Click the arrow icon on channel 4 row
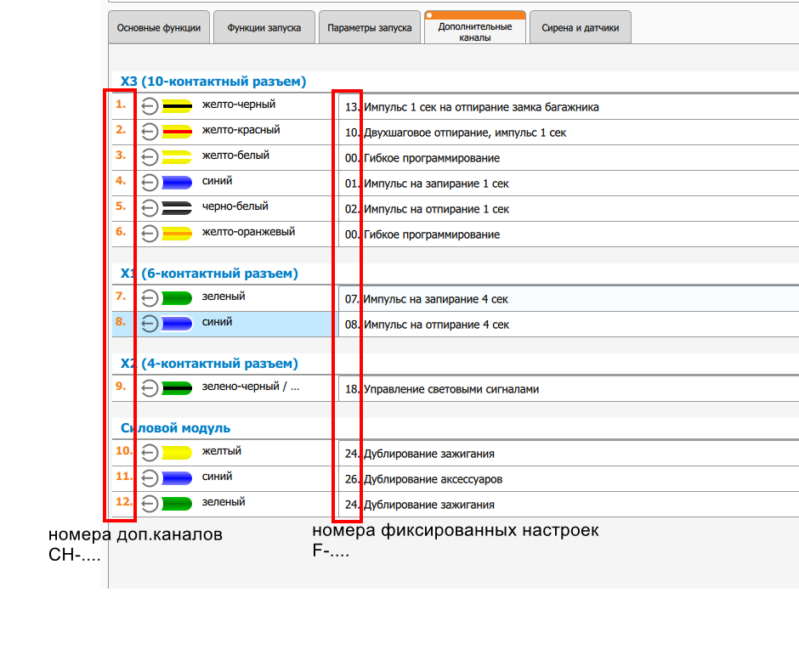This screenshot has width=799, height=672. coord(150,183)
